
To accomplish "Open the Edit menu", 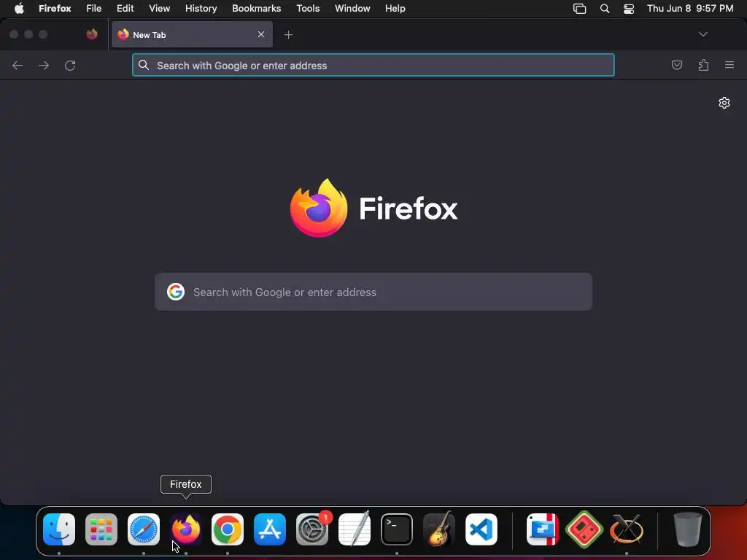I will point(125,8).
